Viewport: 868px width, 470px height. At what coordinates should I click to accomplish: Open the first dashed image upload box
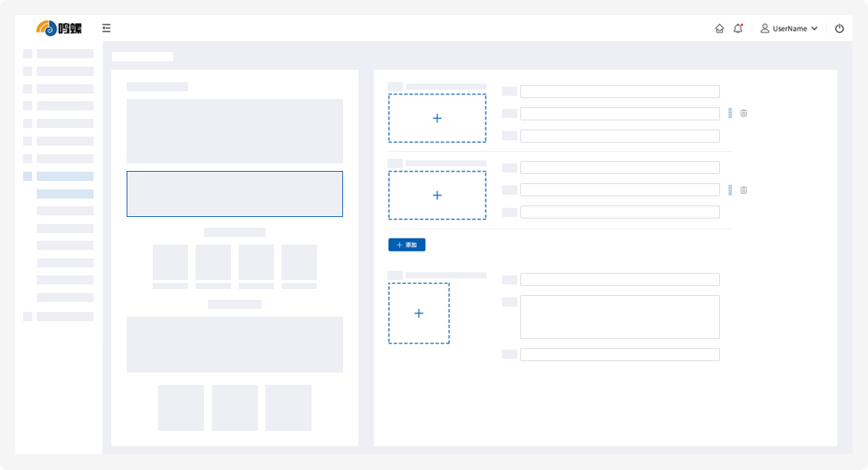click(x=437, y=118)
